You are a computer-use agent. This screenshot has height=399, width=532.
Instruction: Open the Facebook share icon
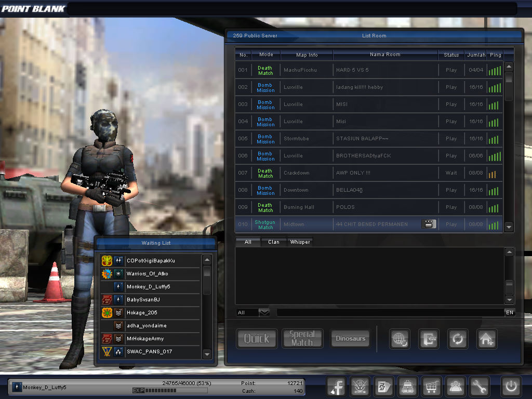tap(336, 386)
